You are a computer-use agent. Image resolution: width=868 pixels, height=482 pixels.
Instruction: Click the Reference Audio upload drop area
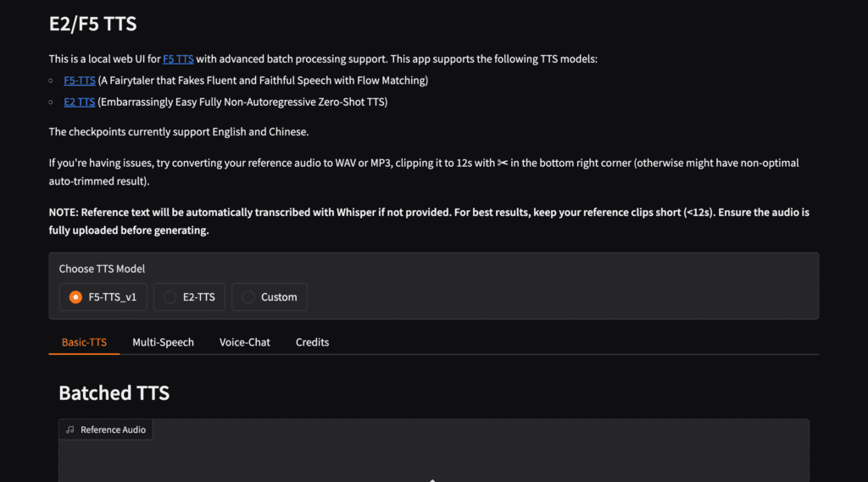[434, 451]
